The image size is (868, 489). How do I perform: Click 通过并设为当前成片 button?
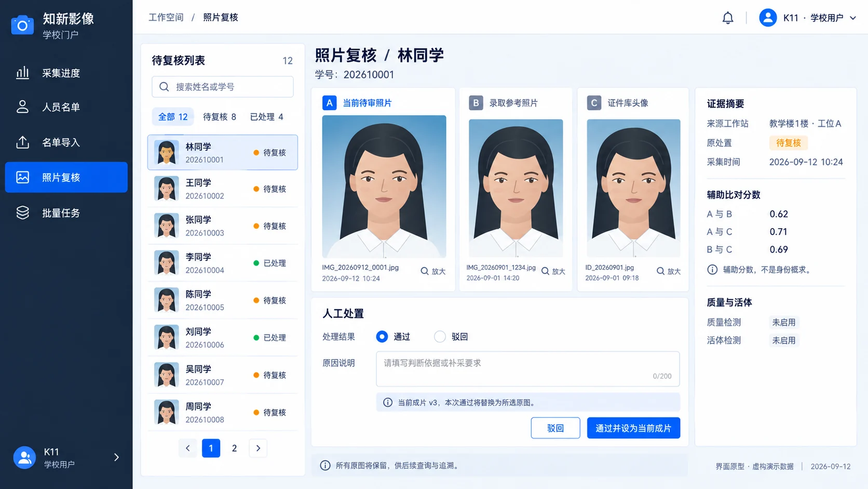pos(633,428)
